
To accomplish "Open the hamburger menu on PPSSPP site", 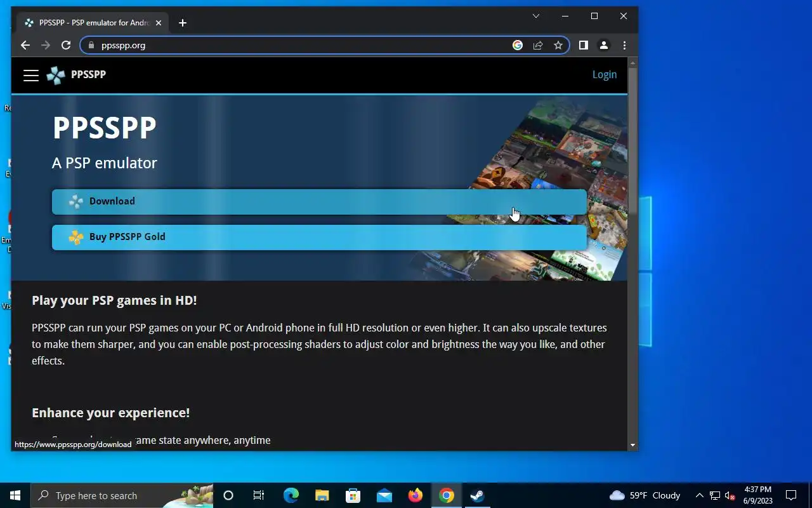I will point(31,76).
